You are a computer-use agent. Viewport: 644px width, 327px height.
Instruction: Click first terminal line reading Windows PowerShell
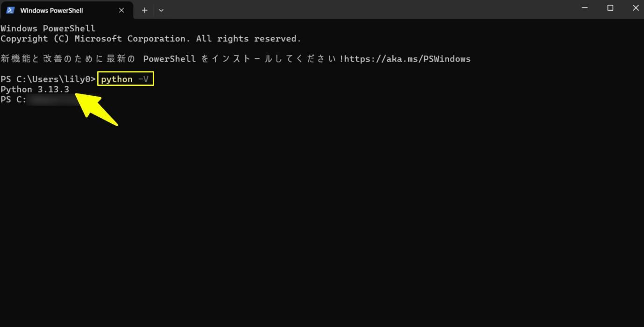48,28
